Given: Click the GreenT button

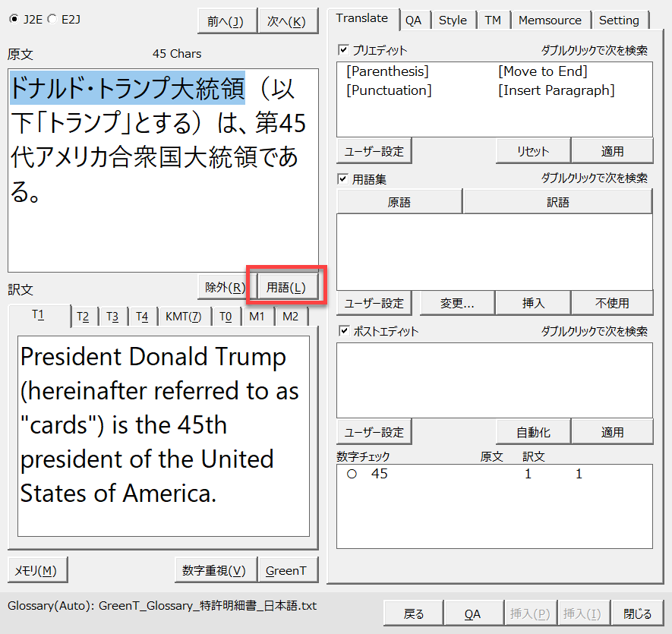Looking at the screenshot, I should click(x=286, y=570).
